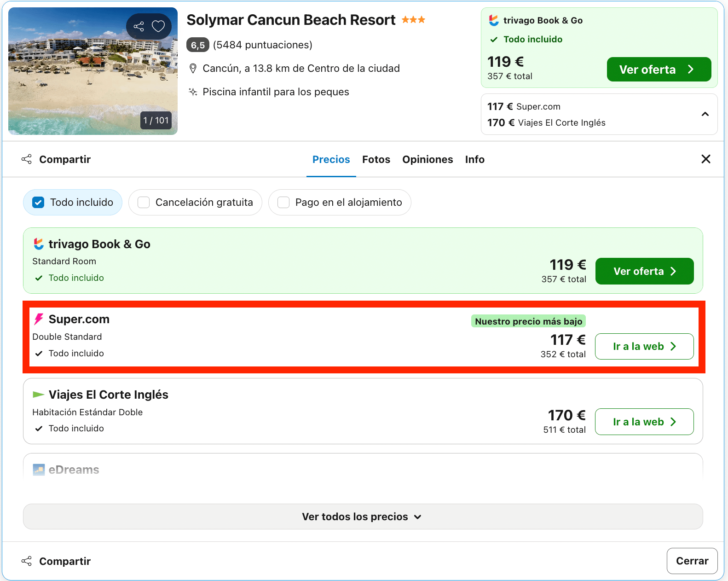
Task: Click the location pin icon near Cancún
Action: 193,69
